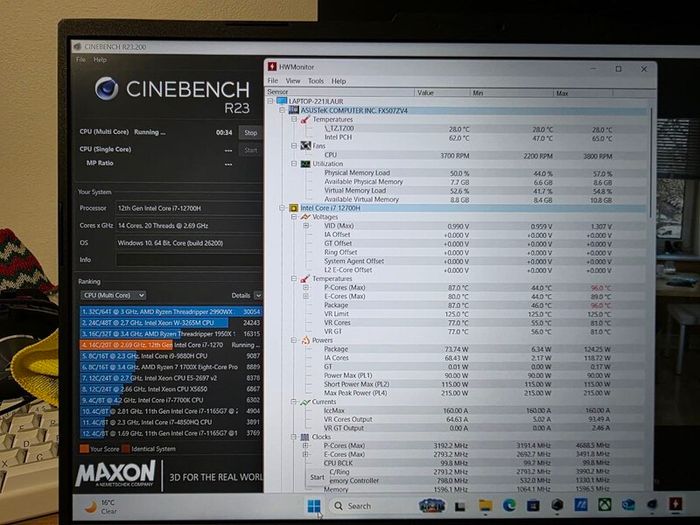The image size is (700, 525).
Task: Click the Intel Core i7 12700H CPU icon
Action: pos(293,208)
